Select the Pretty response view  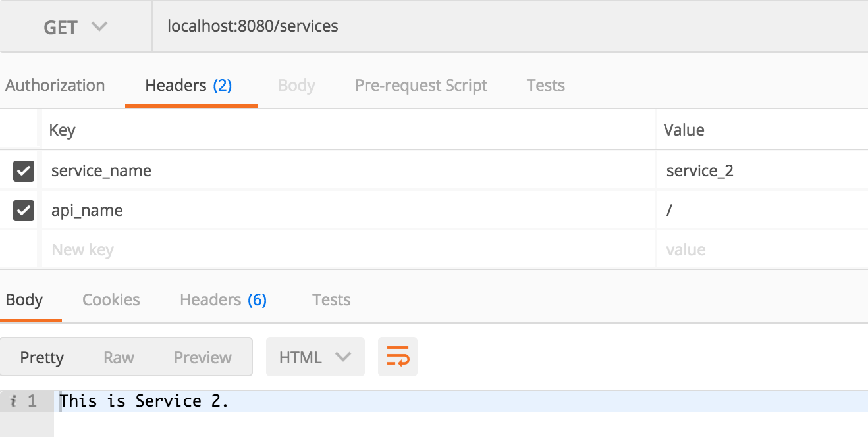coord(42,357)
